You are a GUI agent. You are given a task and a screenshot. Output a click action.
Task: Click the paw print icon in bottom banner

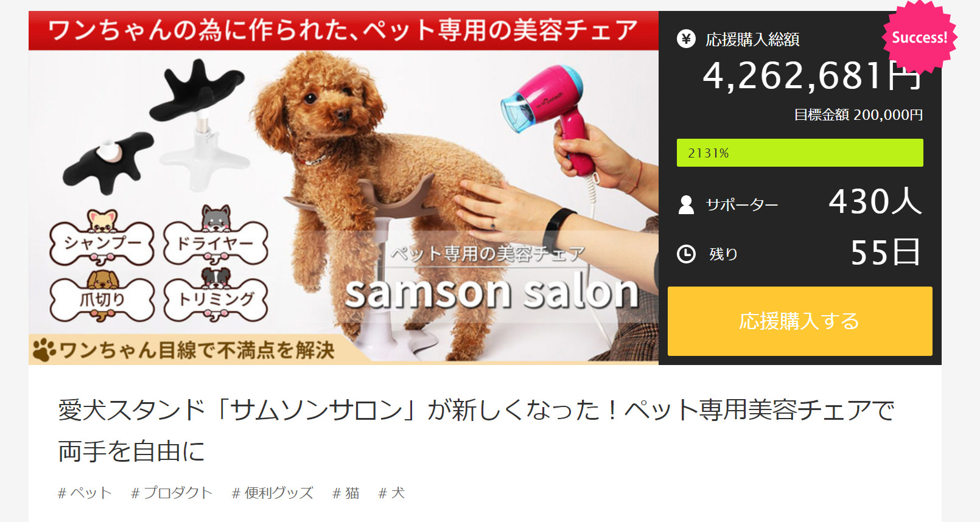click(x=44, y=350)
